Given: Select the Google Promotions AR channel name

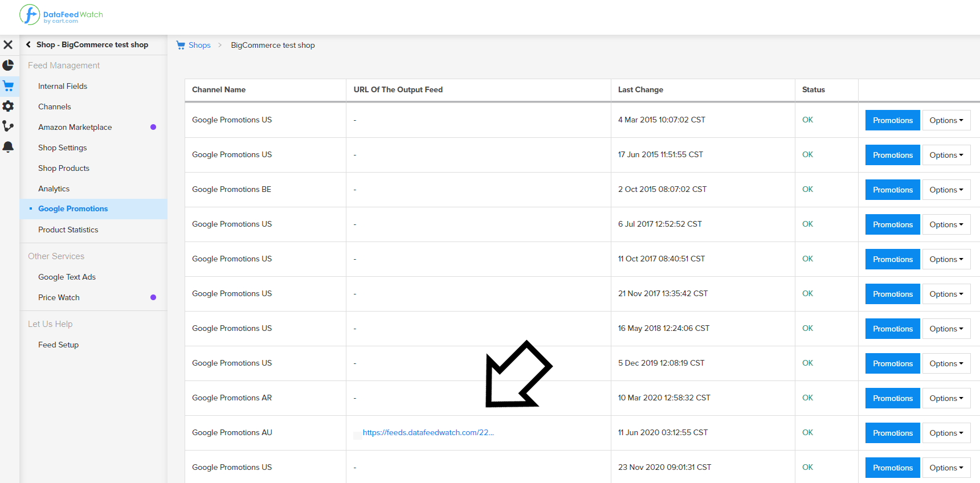Looking at the screenshot, I should pyautogui.click(x=232, y=398).
